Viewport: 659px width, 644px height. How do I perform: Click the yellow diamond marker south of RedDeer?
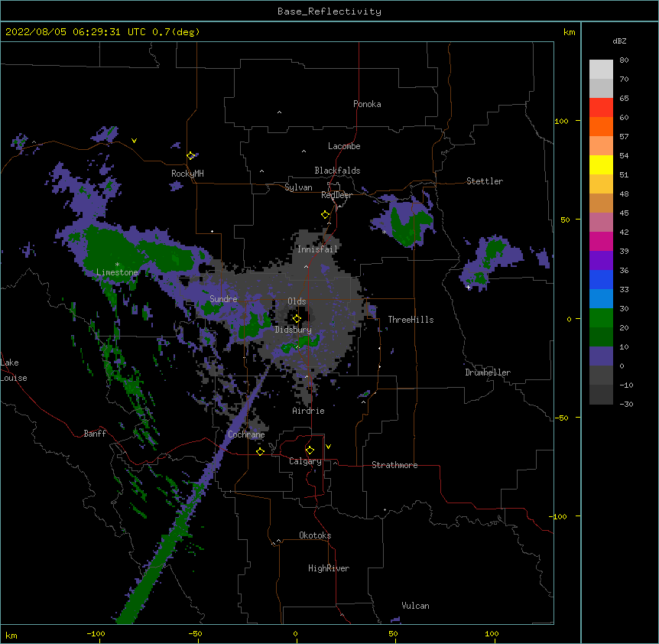pos(325,215)
